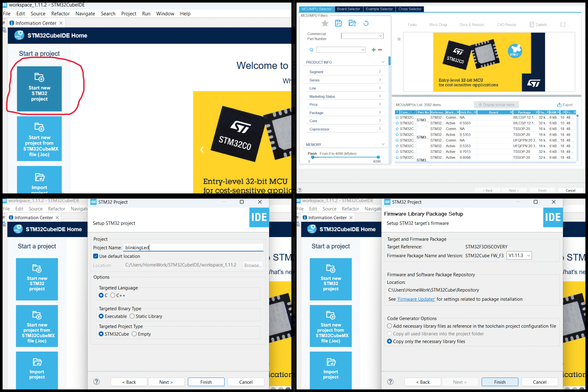Select the Empty project type

[x=134, y=334]
